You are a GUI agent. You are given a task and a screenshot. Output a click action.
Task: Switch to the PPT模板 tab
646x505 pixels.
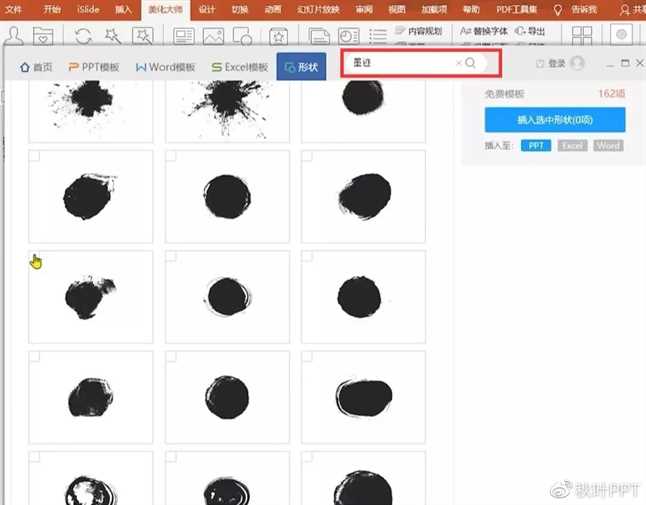click(x=93, y=67)
